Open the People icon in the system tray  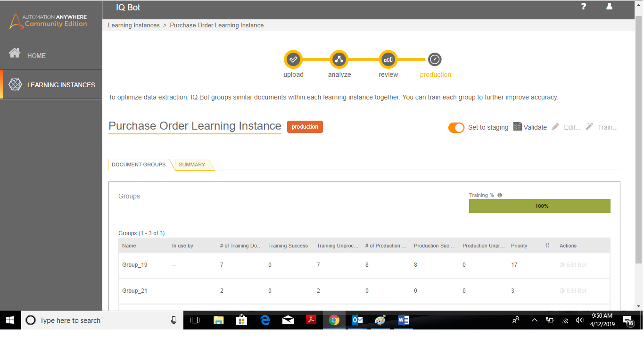(516, 321)
